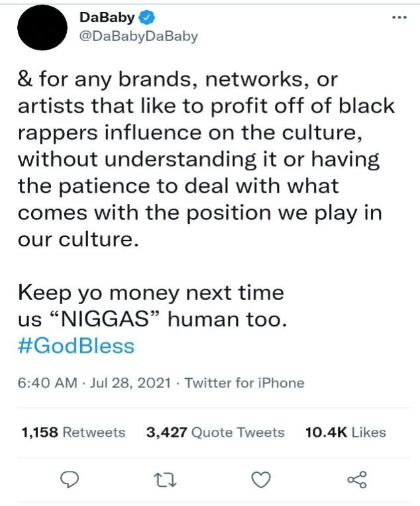Open the @DaBabyDaBaby handle link
The width and height of the screenshot is (420, 506).
pos(138,37)
